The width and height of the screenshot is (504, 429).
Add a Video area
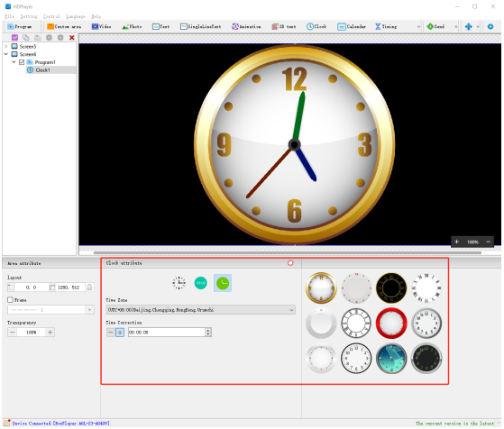click(x=101, y=27)
